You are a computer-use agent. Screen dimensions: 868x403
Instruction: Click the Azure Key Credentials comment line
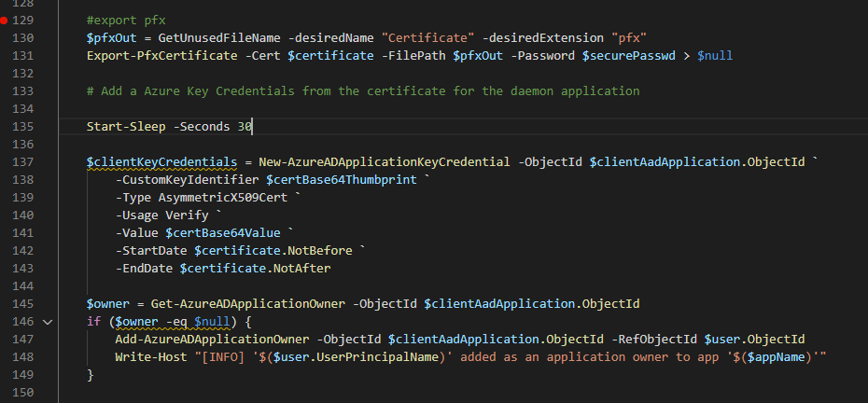click(x=363, y=91)
